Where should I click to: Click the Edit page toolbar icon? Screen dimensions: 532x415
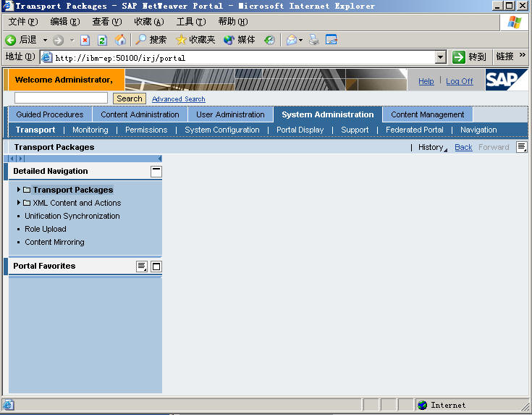tap(332, 40)
